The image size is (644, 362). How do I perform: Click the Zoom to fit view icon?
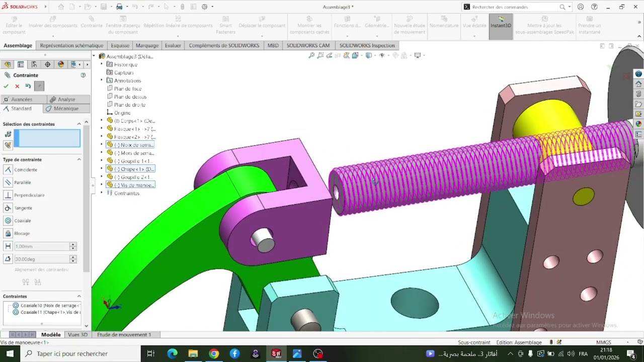(312, 56)
